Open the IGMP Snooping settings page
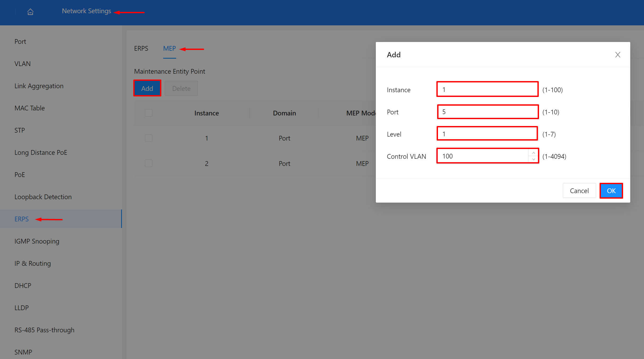The width and height of the screenshot is (644, 359). 37,241
